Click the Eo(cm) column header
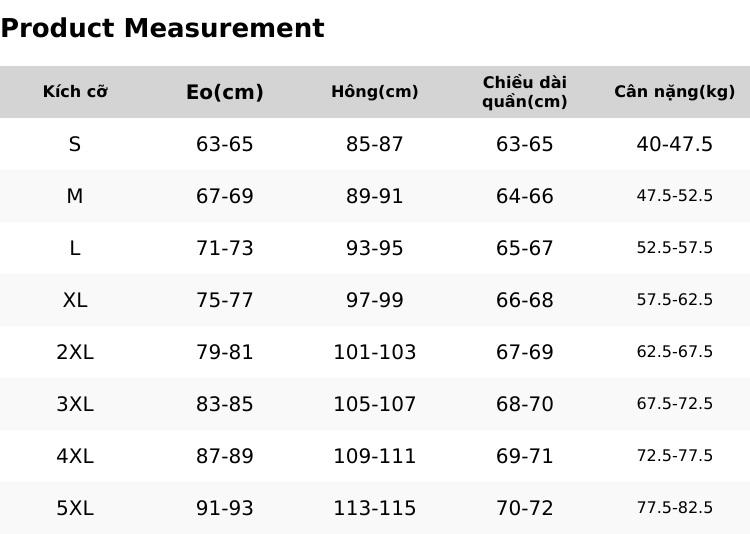 pos(225,92)
